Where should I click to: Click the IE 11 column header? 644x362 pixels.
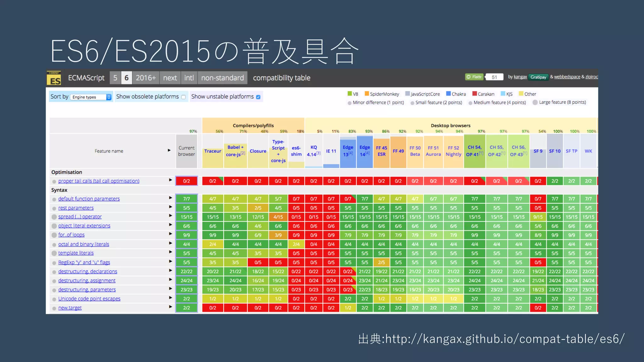tap(331, 151)
